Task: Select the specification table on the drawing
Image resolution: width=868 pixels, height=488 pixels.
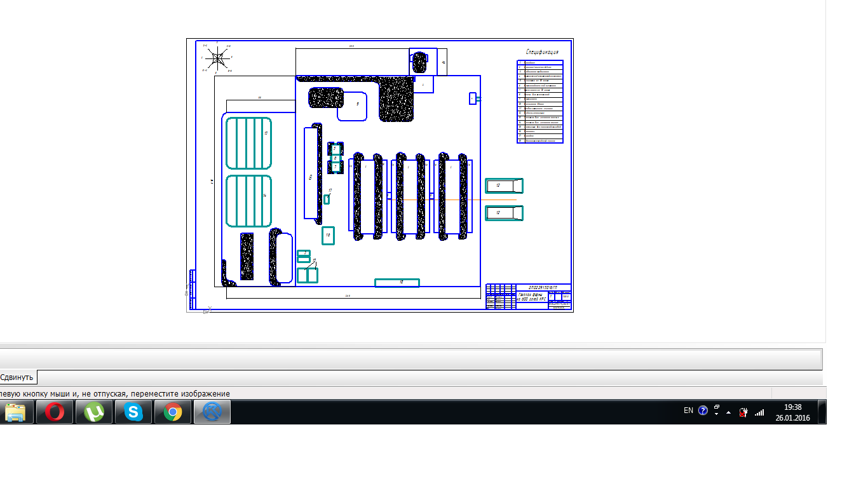Action: pos(540,102)
